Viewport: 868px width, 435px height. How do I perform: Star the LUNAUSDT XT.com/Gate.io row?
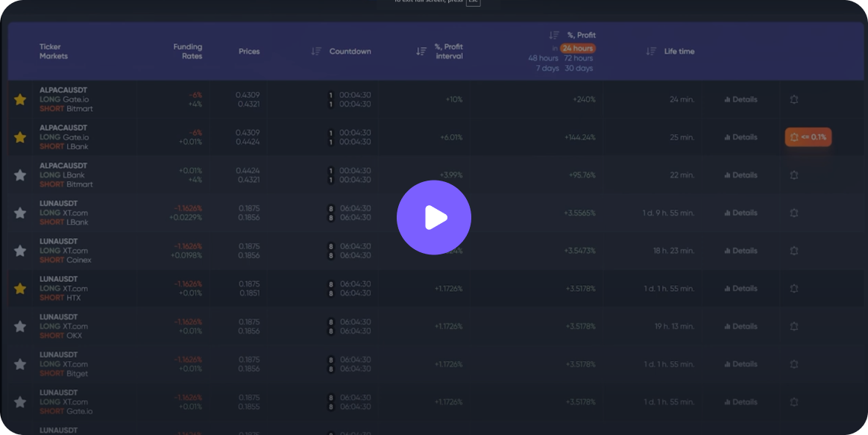pyautogui.click(x=20, y=402)
